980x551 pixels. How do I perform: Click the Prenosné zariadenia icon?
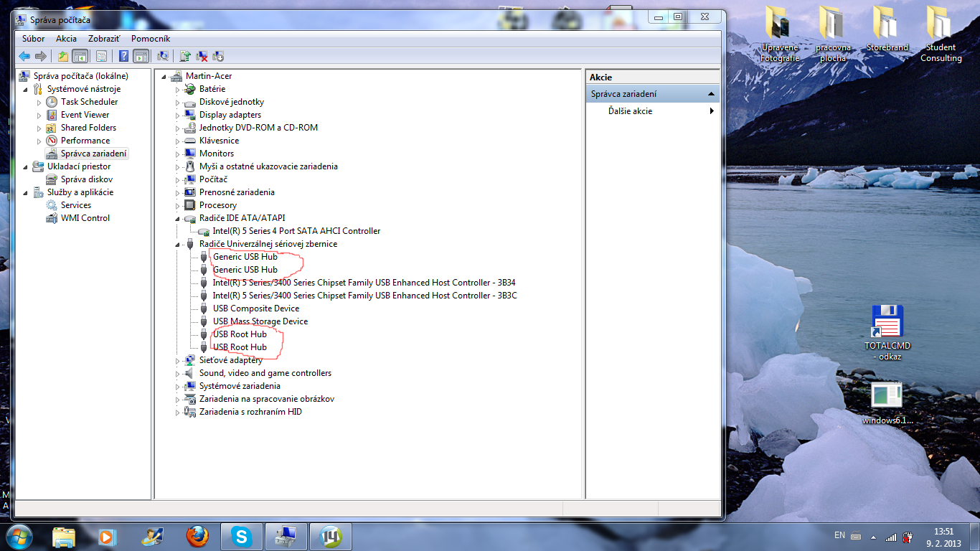[x=190, y=192]
